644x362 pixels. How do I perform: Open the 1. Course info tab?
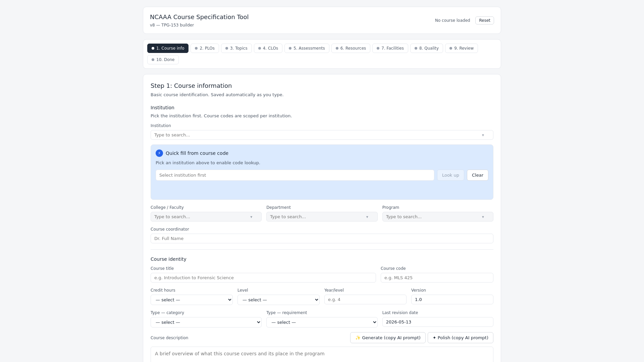(x=168, y=48)
